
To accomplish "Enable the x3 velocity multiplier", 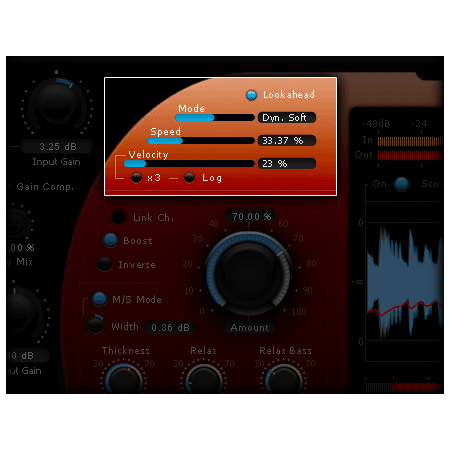I will pyautogui.click(x=136, y=178).
